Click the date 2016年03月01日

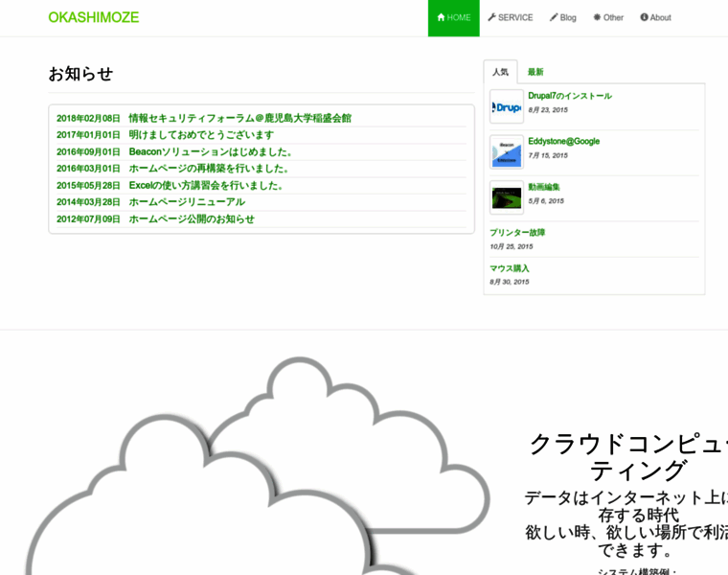pos(88,169)
